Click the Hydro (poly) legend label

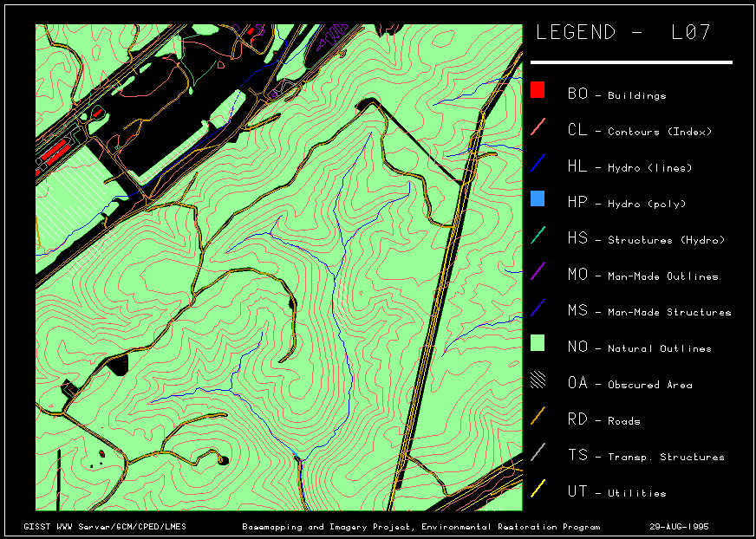(647, 205)
